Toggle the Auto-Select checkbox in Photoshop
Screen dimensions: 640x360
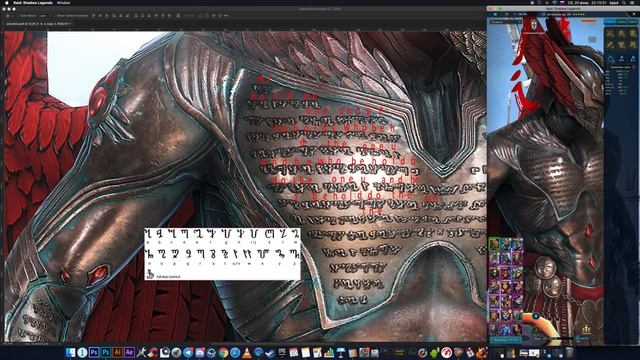click(19, 16)
